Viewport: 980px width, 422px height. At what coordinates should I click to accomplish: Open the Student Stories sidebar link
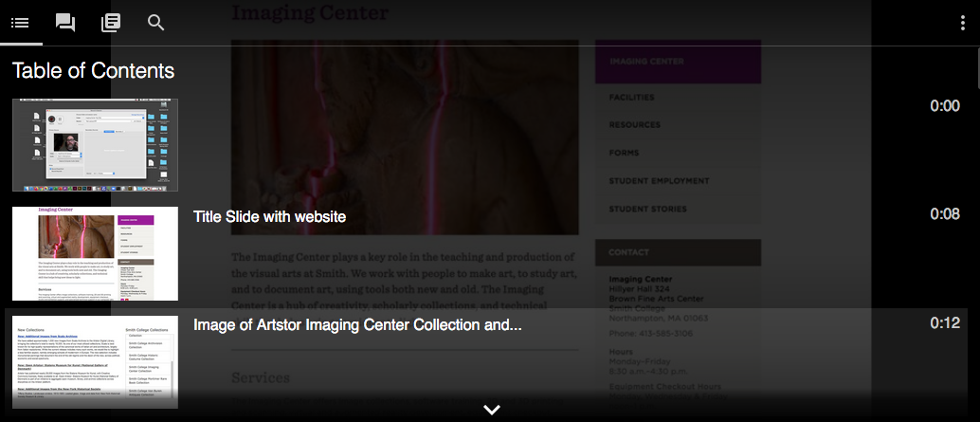(647, 210)
